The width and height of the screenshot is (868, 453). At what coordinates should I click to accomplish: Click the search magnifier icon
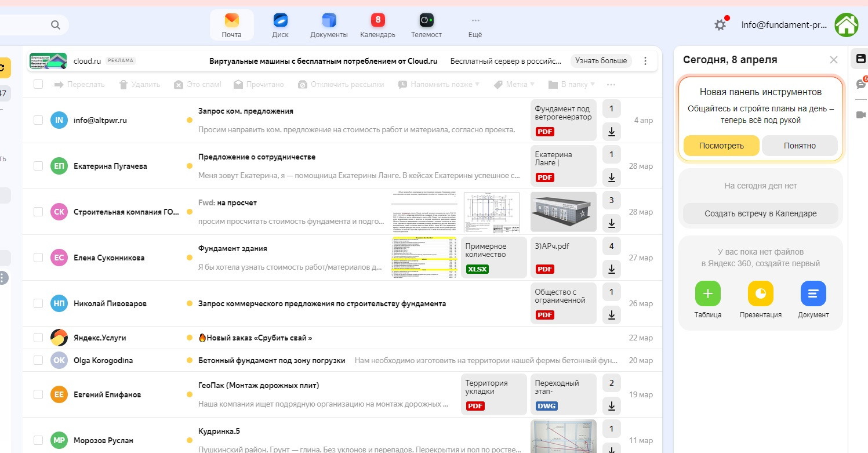(x=56, y=24)
